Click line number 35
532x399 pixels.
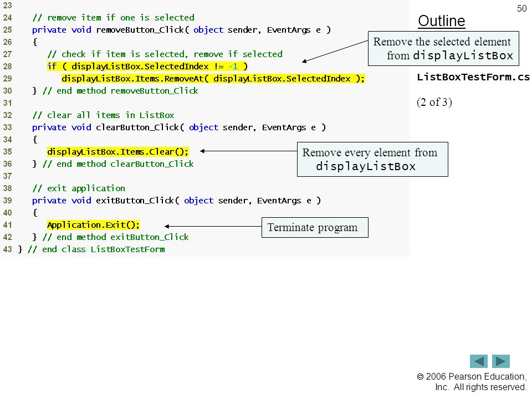[x=7, y=152]
